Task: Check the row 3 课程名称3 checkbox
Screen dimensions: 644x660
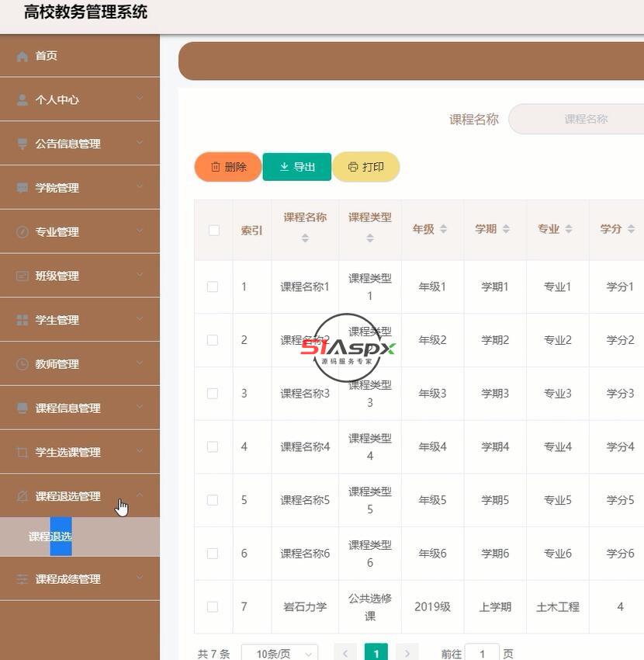Action: click(x=213, y=394)
